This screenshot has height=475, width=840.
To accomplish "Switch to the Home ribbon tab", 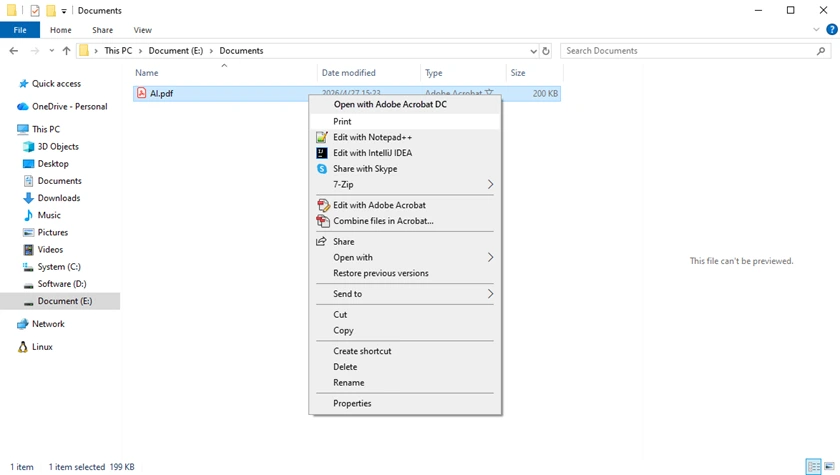I will (61, 30).
